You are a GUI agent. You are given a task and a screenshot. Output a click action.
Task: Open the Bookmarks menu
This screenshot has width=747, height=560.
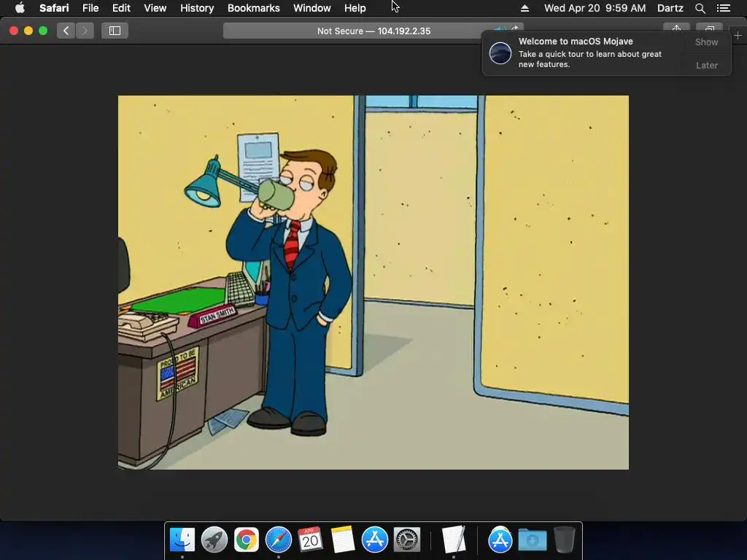point(253,8)
